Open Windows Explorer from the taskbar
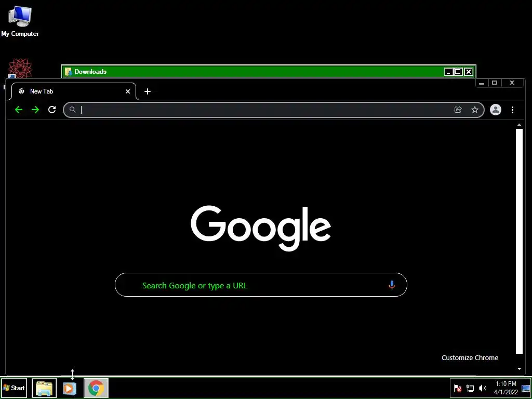 44,388
